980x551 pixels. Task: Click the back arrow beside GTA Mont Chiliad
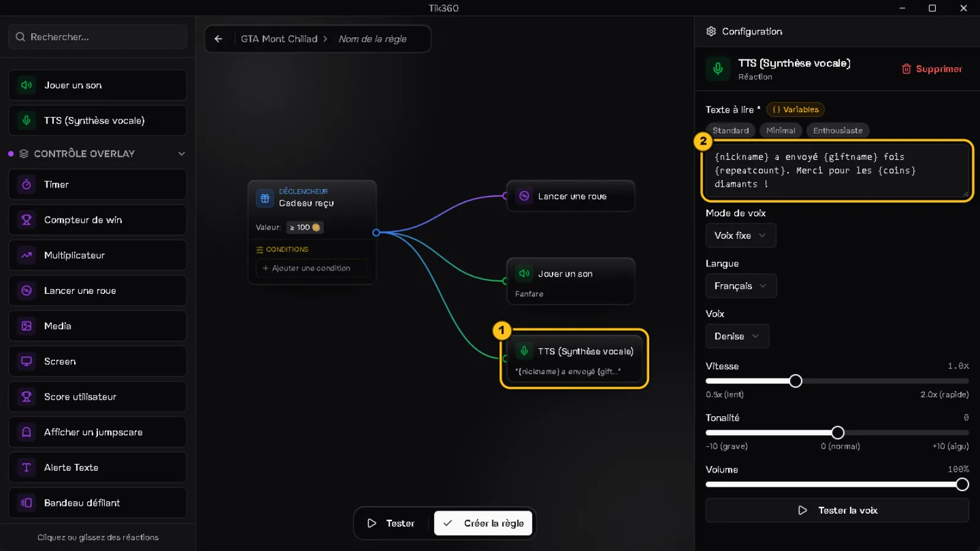pos(219,39)
